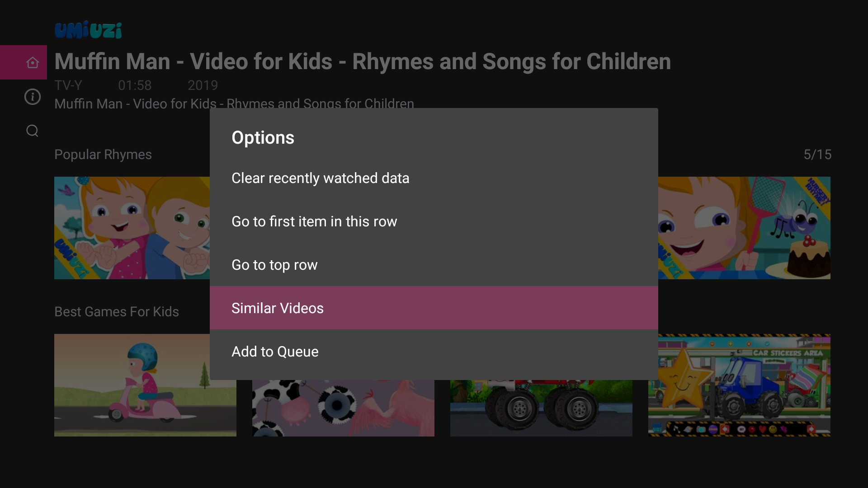Click the 5/15 row position counter
The width and height of the screenshot is (868, 488).
tap(817, 155)
